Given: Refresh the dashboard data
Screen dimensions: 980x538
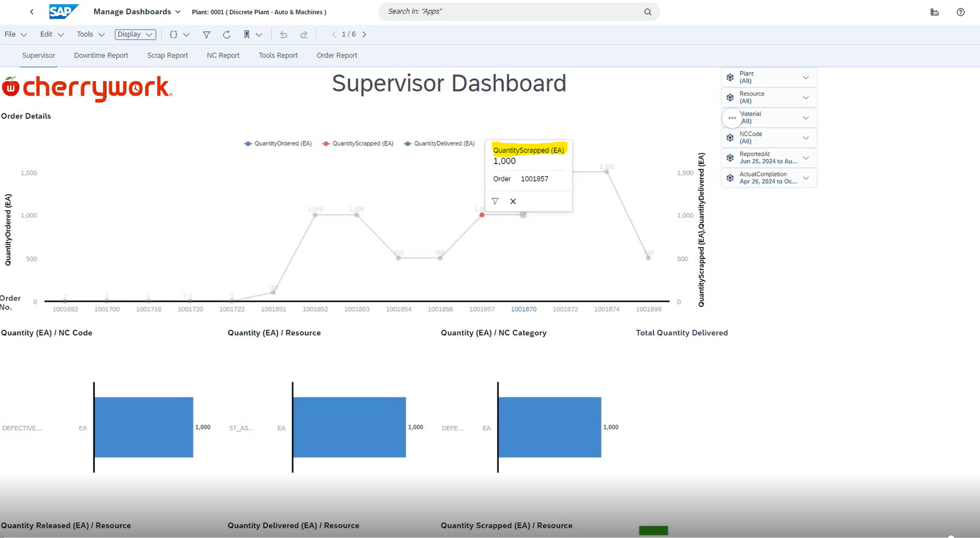Looking at the screenshot, I should click(x=227, y=35).
